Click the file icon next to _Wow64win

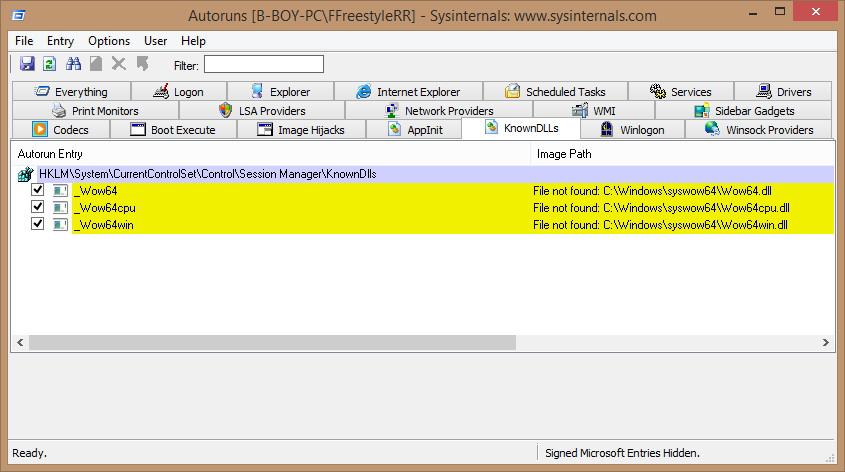(60, 225)
